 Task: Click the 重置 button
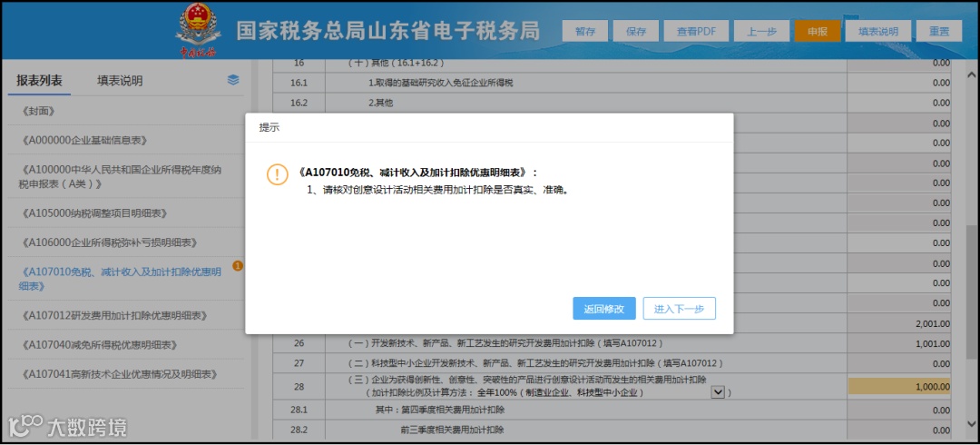(939, 31)
